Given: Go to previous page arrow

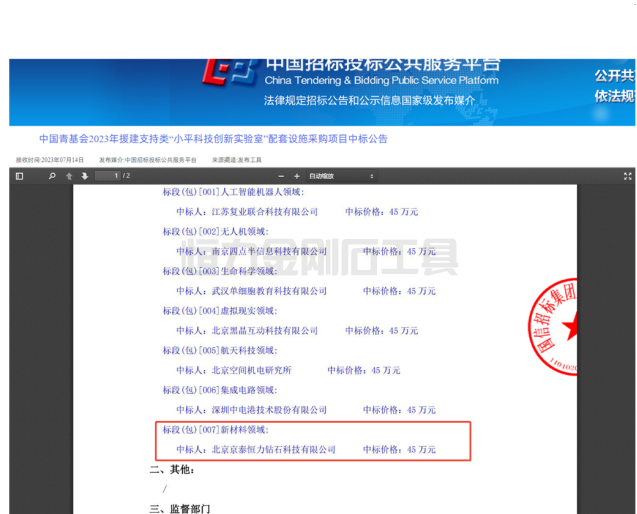Looking at the screenshot, I should 69,176.
